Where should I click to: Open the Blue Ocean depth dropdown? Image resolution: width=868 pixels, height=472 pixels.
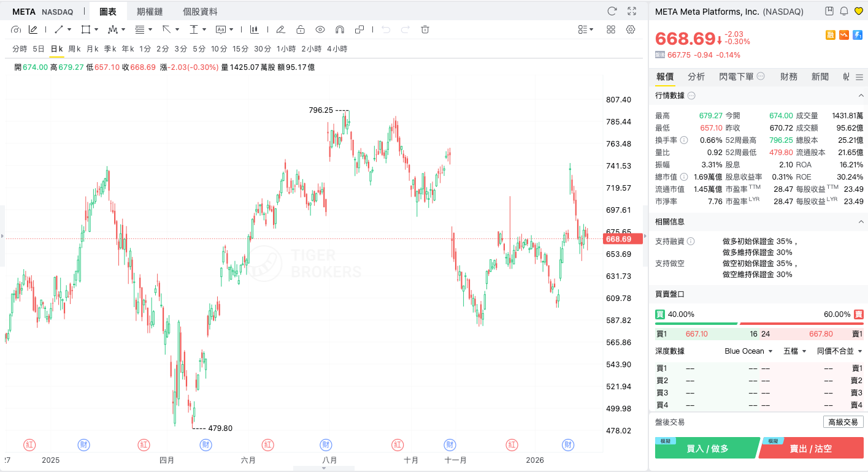(748, 351)
